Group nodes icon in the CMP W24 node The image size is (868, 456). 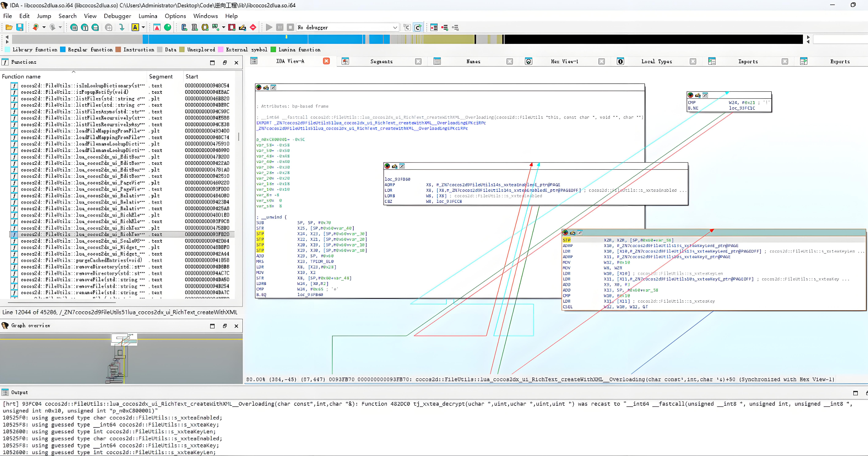705,95
